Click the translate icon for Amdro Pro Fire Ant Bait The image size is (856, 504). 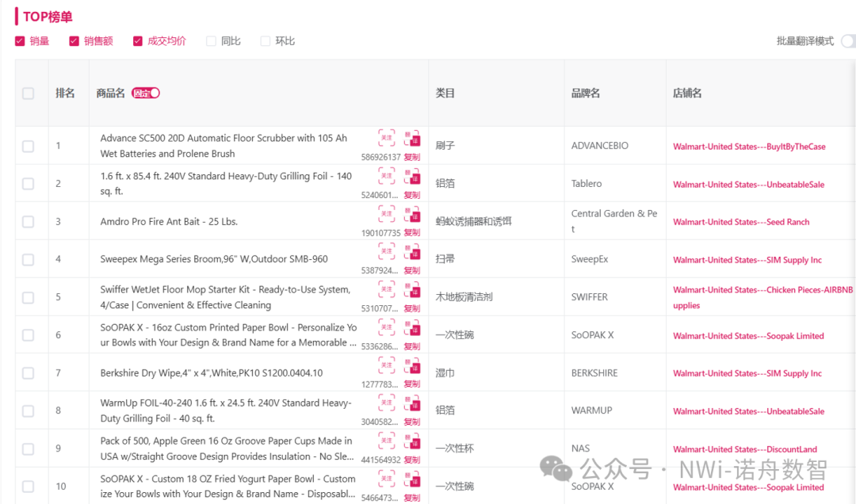click(412, 214)
